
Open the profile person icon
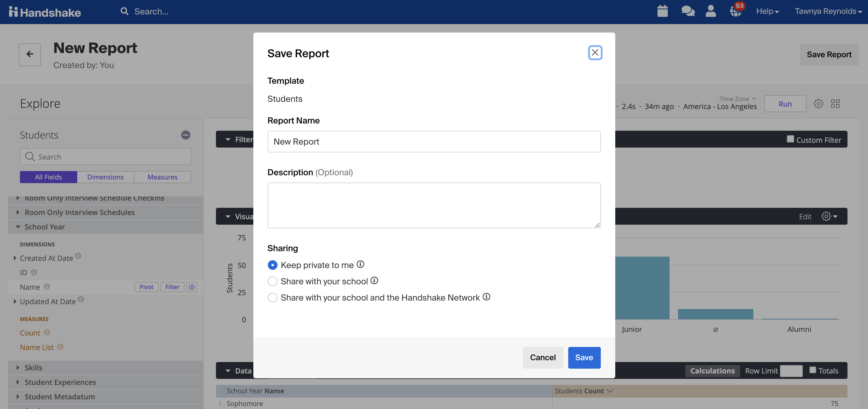point(711,11)
